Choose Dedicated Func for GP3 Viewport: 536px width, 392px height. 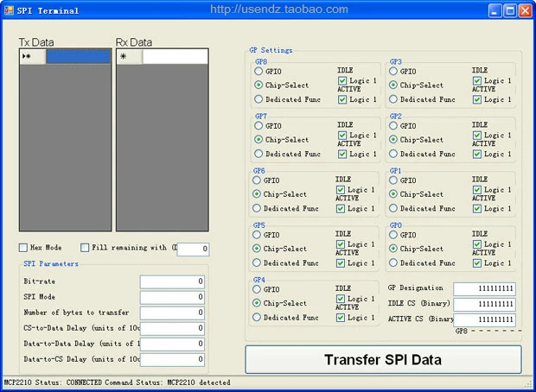[393, 99]
